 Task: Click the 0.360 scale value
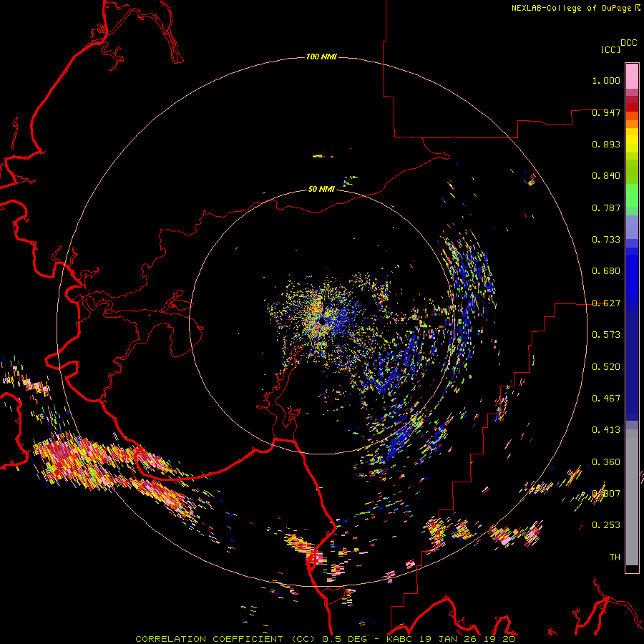point(606,462)
